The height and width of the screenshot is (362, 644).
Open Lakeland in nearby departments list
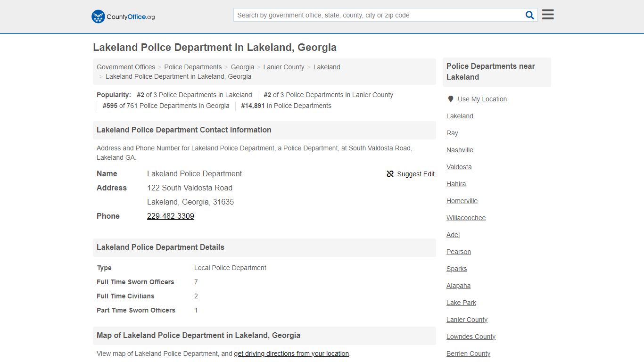460,116
